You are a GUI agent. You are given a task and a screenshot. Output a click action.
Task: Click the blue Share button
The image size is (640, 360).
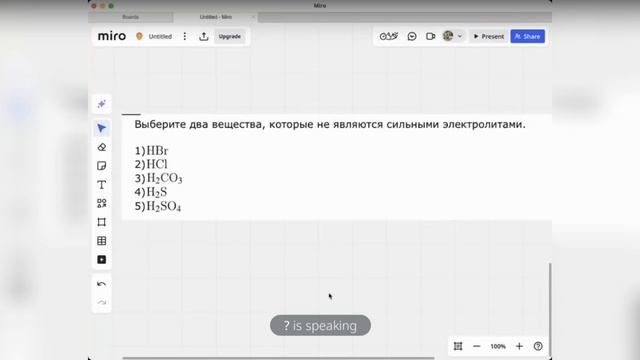click(x=527, y=36)
